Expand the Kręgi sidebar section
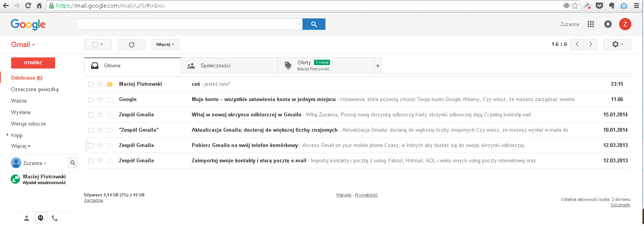 click(8, 135)
